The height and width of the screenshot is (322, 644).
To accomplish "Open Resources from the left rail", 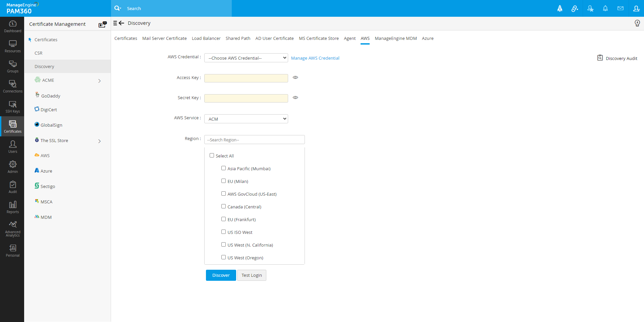I will (x=12, y=46).
